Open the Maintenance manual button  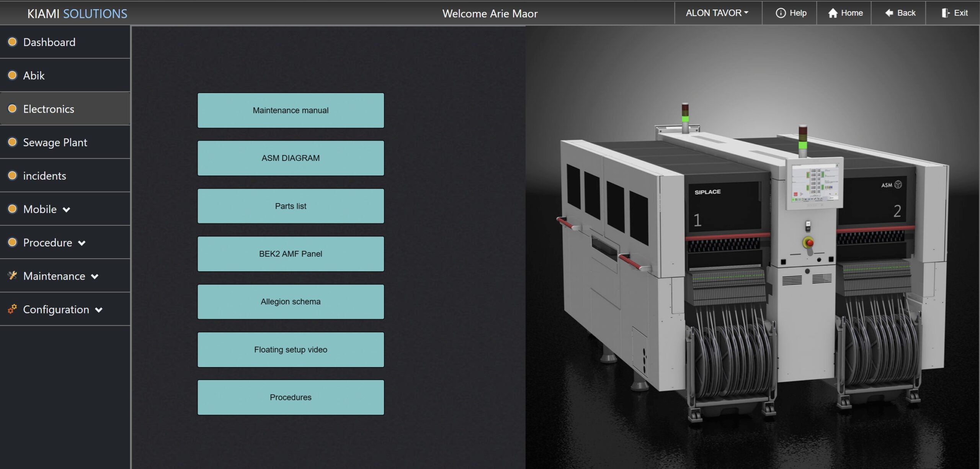coord(291,110)
